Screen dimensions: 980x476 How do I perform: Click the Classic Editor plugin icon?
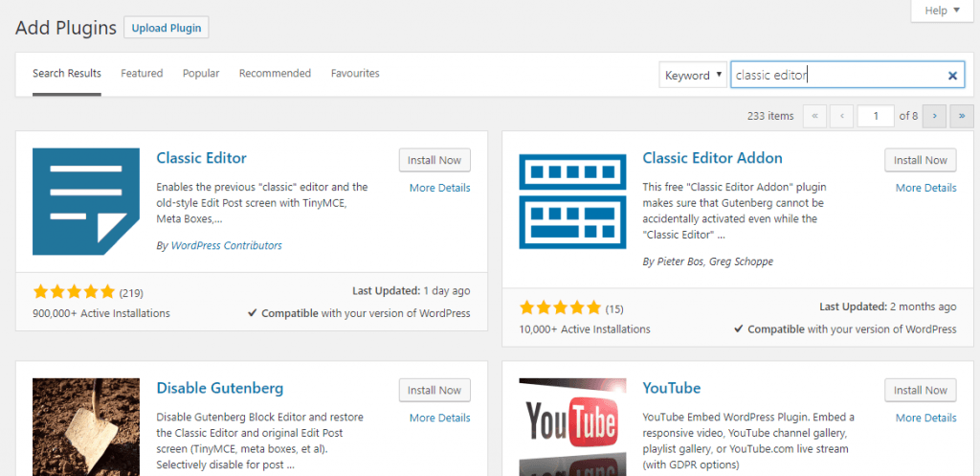click(x=86, y=202)
